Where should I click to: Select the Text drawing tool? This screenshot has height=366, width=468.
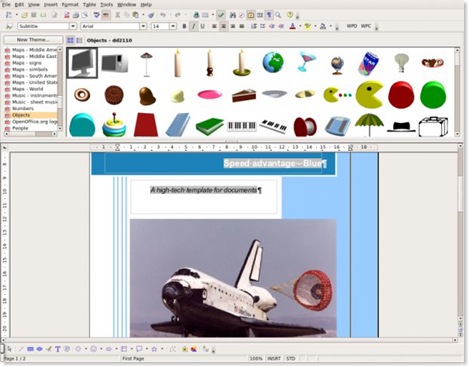click(x=58, y=349)
